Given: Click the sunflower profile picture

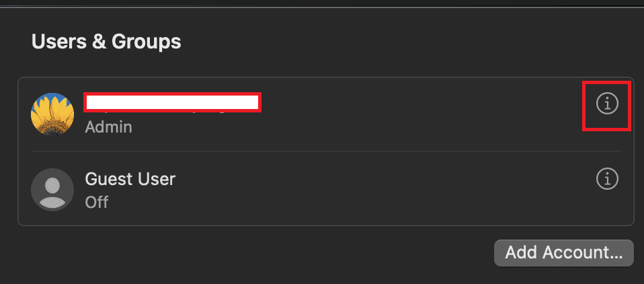Looking at the screenshot, I should pyautogui.click(x=52, y=114).
